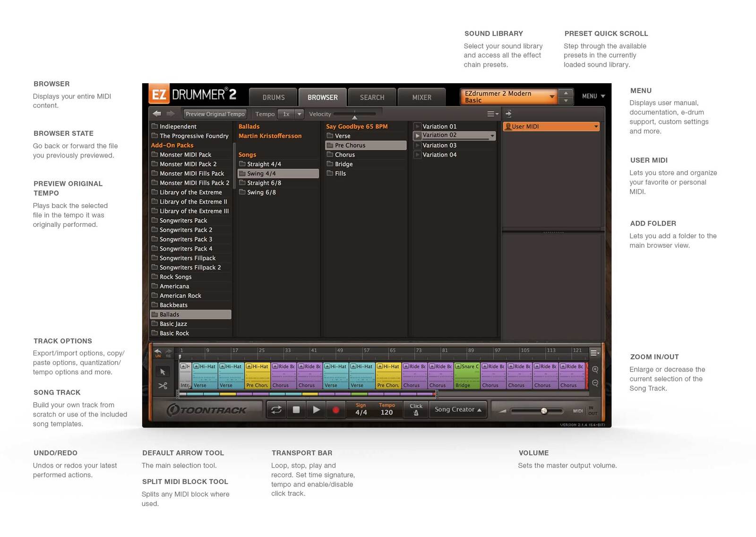Select the Basic Jazz folder
Viewport: 756px width, 537px height.
point(173,324)
